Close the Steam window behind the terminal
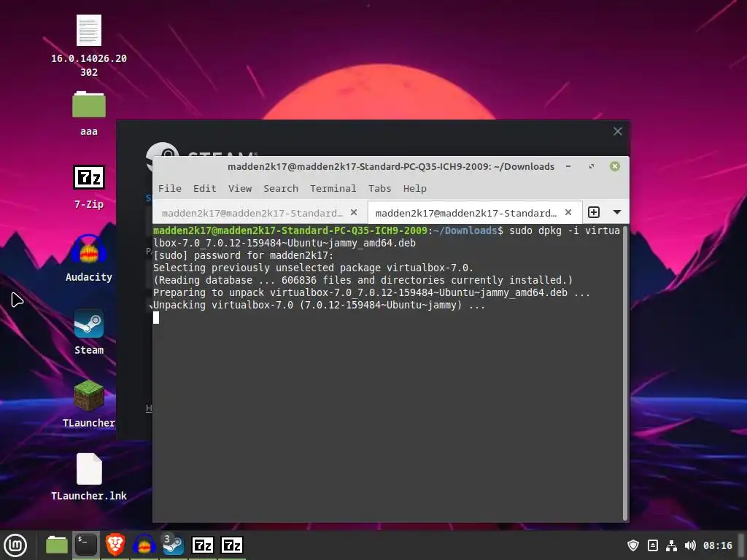 tap(617, 131)
